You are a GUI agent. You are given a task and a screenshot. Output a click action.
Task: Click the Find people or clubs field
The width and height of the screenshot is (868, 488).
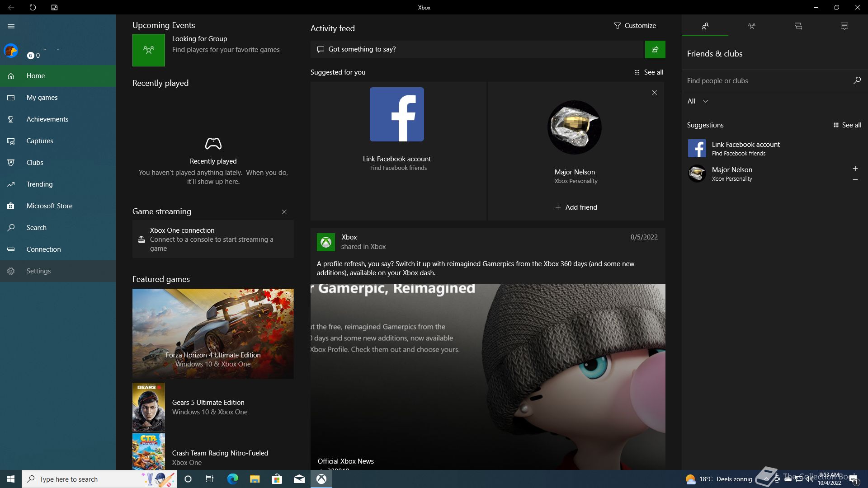click(767, 81)
